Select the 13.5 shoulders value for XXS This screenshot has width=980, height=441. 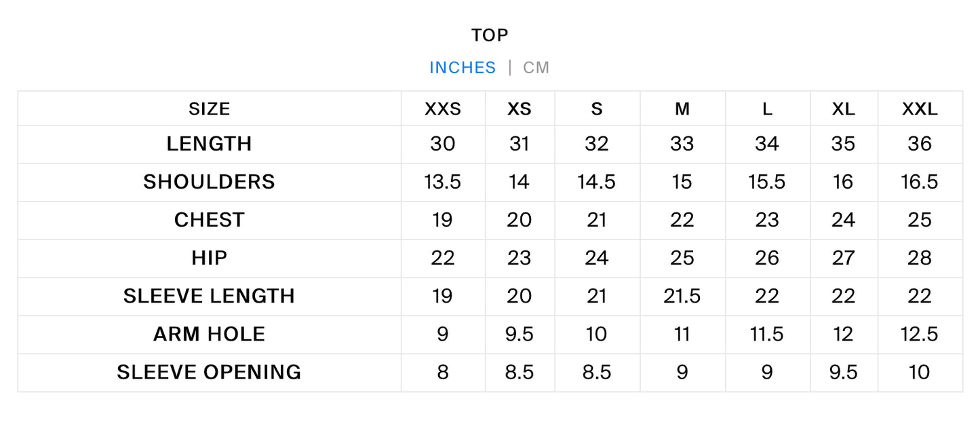(x=443, y=182)
